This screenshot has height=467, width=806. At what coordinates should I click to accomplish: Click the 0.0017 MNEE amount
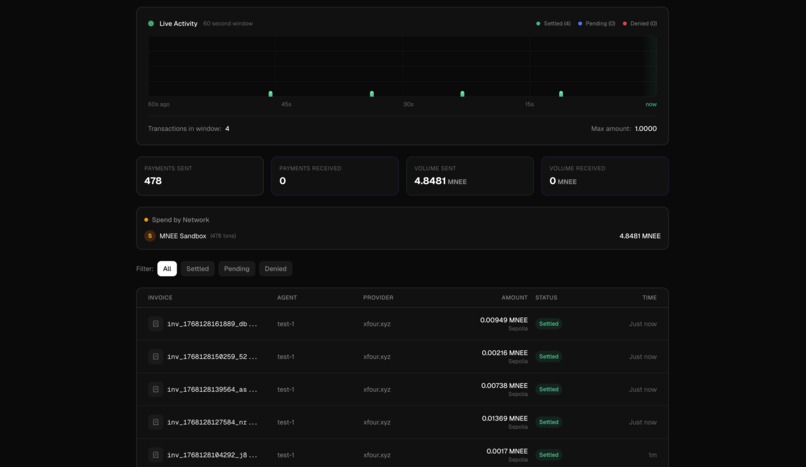(x=507, y=452)
